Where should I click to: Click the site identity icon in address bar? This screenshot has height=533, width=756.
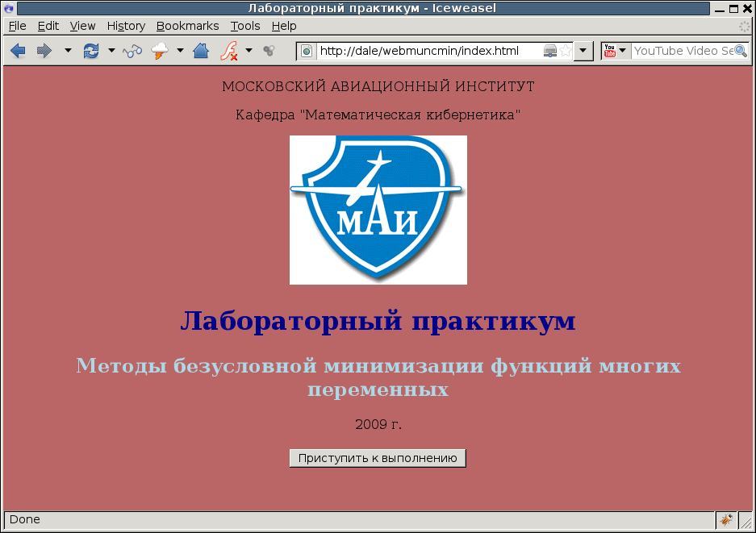(307, 51)
